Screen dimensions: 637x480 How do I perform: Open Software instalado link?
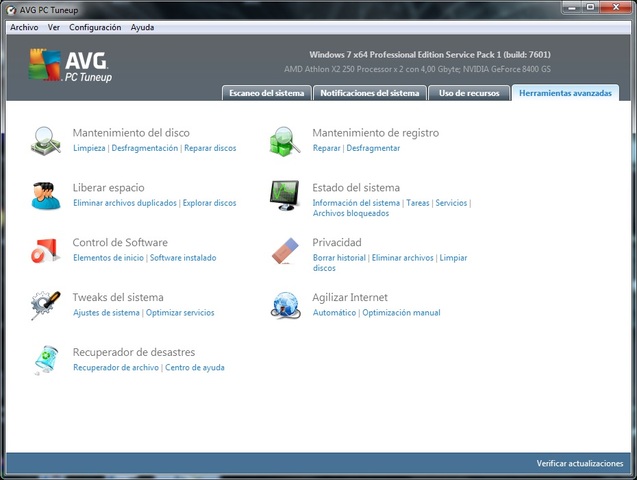tap(183, 258)
